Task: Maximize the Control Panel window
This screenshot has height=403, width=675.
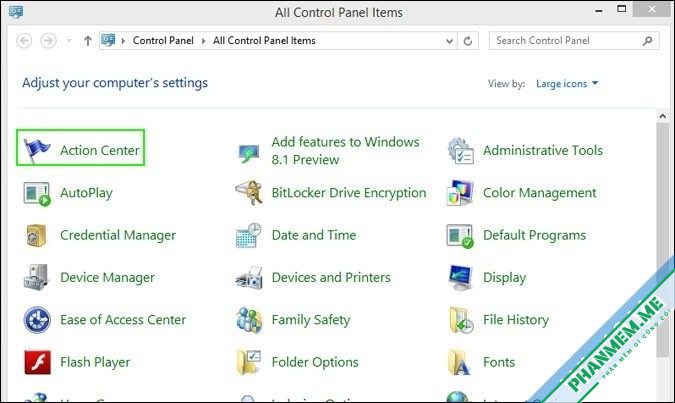Action: pyautogui.click(x=621, y=9)
